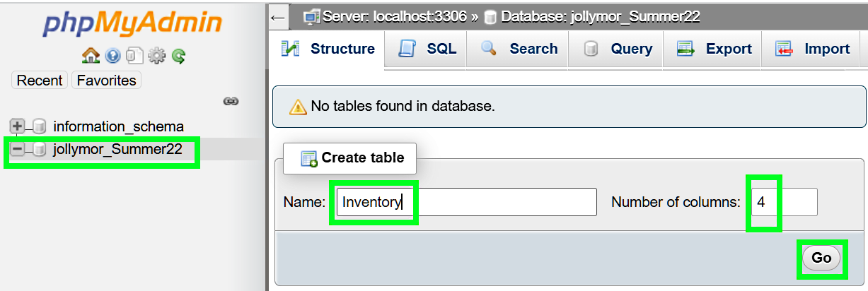Focus the Number of columns field
Viewport: 868px width, 291px height.
pos(784,202)
